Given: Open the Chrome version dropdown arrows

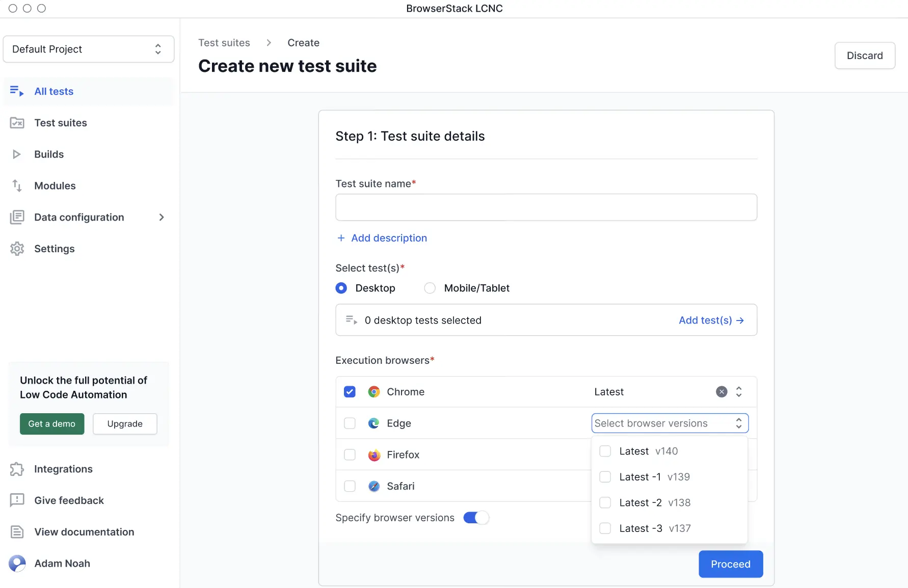Looking at the screenshot, I should click(739, 392).
